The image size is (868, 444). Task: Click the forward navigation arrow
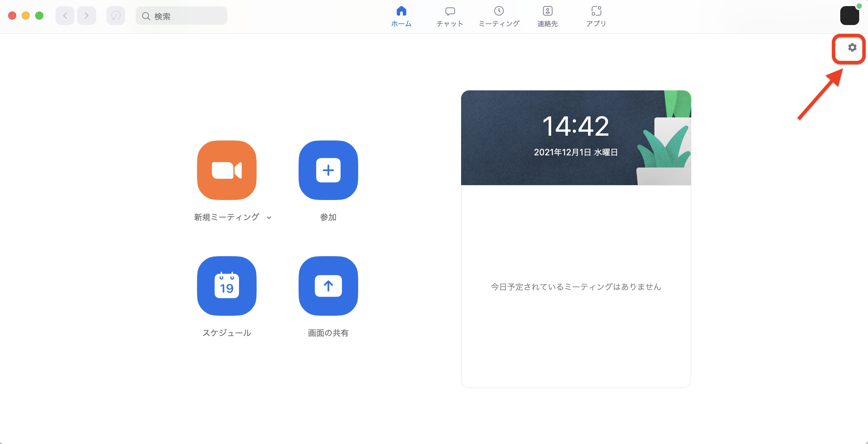87,16
